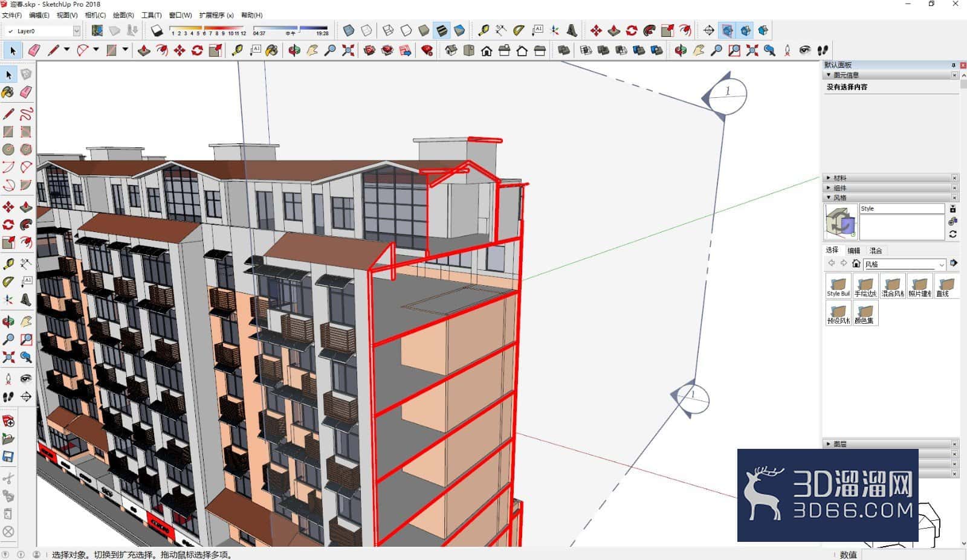The height and width of the screenshot is (560, 967).
Task: Enable Shaded With Textures style
Action: (x=442, y=30)
